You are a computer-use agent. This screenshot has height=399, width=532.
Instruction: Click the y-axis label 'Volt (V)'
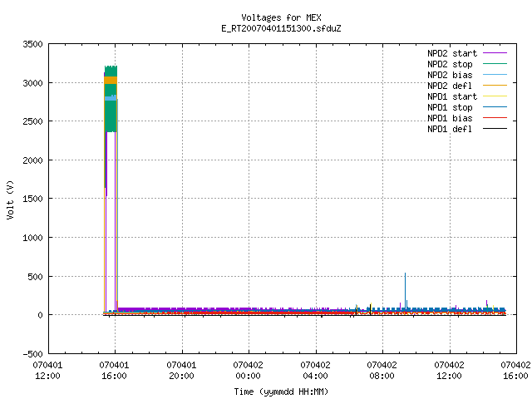coord(10,199)
